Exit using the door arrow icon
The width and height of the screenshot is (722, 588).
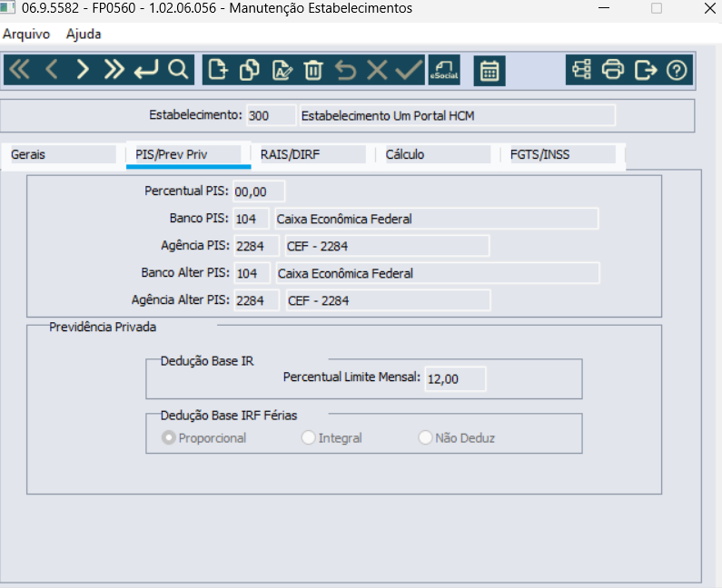click(x=645, y=70)
